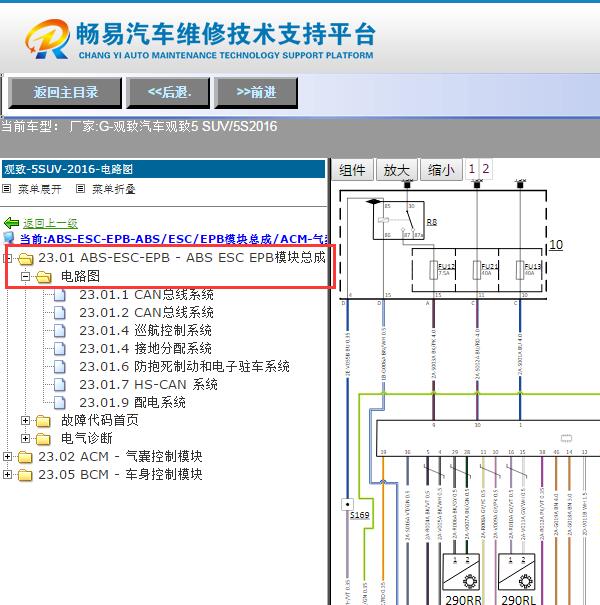Open 23.01.6 防抱死制动和电子驻车系统 diagram
This screenshot has height=605, width=600.
tap(184, 367)
